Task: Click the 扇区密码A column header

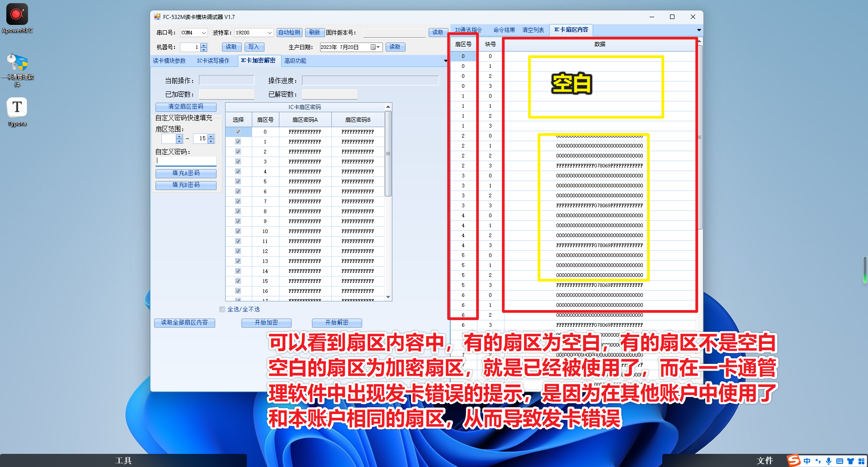Action: click(x=305, y=120)
